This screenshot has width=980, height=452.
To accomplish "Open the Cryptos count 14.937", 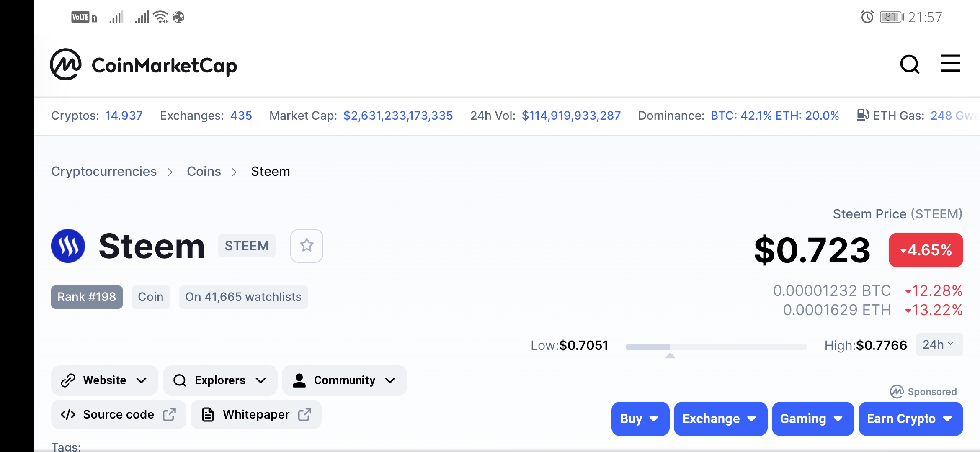I will click(x=124, y=116).
